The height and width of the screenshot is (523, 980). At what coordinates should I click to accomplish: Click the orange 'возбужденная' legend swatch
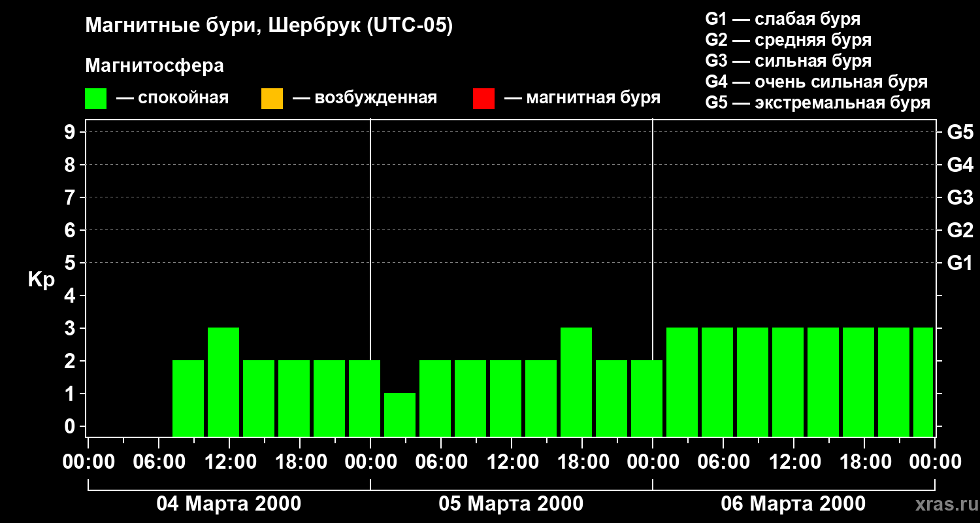(272, 99)
